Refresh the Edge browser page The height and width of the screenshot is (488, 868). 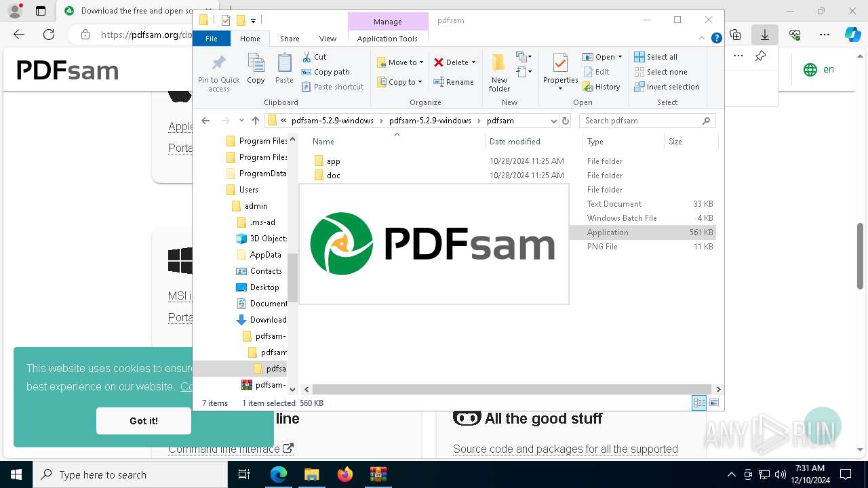pos(49,35)
